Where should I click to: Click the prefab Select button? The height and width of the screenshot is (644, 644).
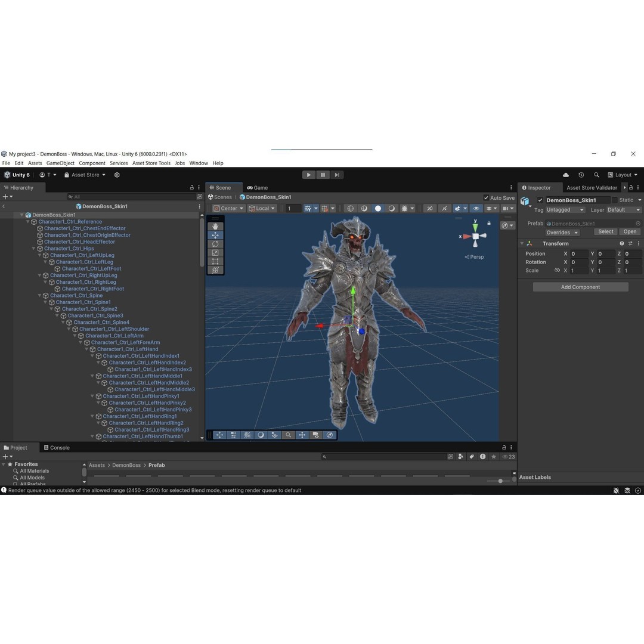coord(605,232)
